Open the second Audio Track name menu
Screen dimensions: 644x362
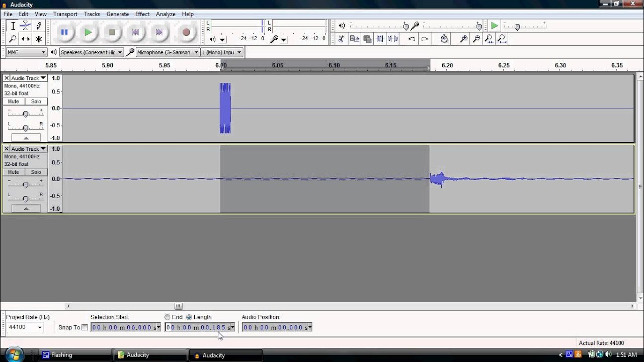29,149
